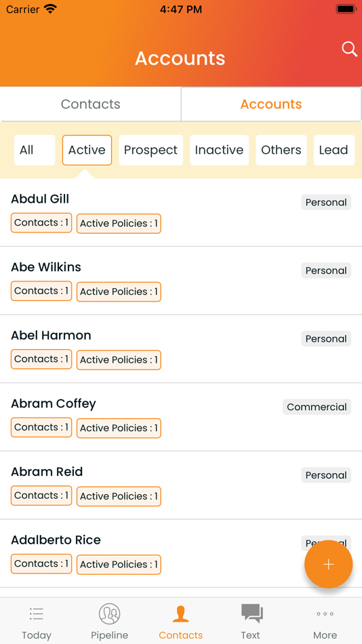Select the Contacts person icon
The width and height of the screenshot is (362, 644).
coord(181,614)
